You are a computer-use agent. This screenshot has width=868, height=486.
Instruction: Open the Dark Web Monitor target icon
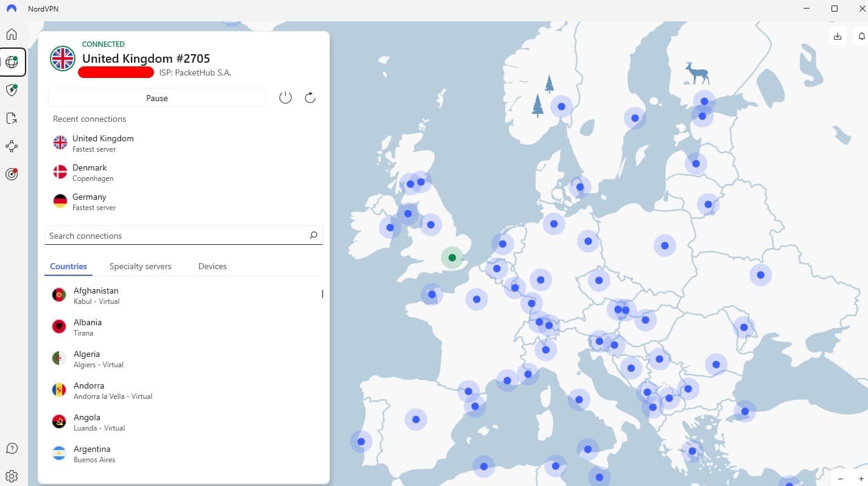pos(12,174)
